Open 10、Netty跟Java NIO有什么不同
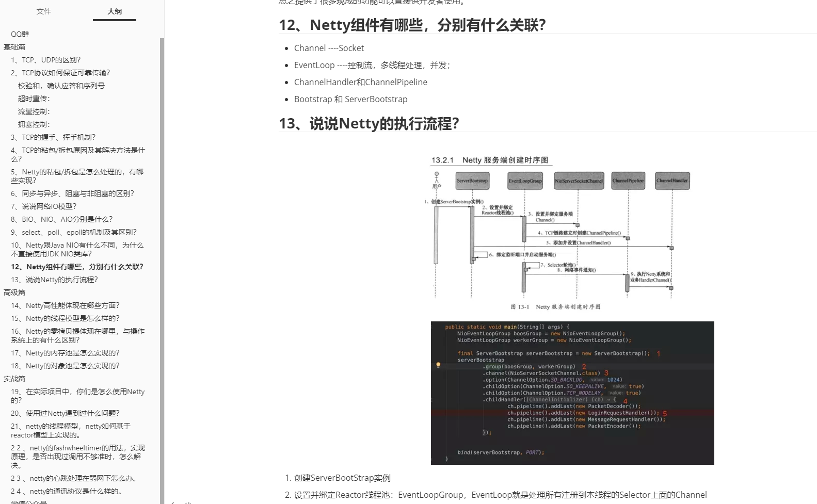Viewport: 817px width, 504px height. [77, 249]
